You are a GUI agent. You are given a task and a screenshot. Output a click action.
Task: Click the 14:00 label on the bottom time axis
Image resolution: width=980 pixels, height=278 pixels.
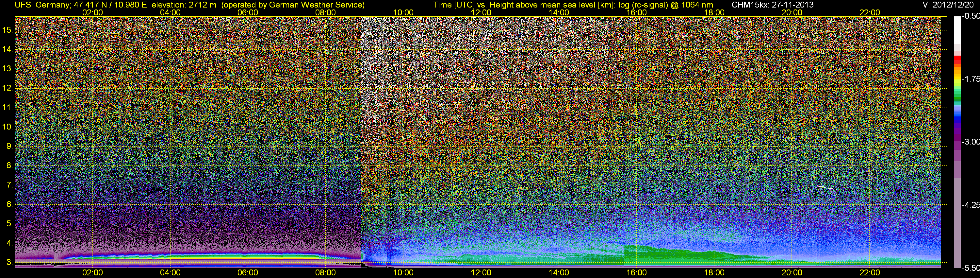(559, 273)
